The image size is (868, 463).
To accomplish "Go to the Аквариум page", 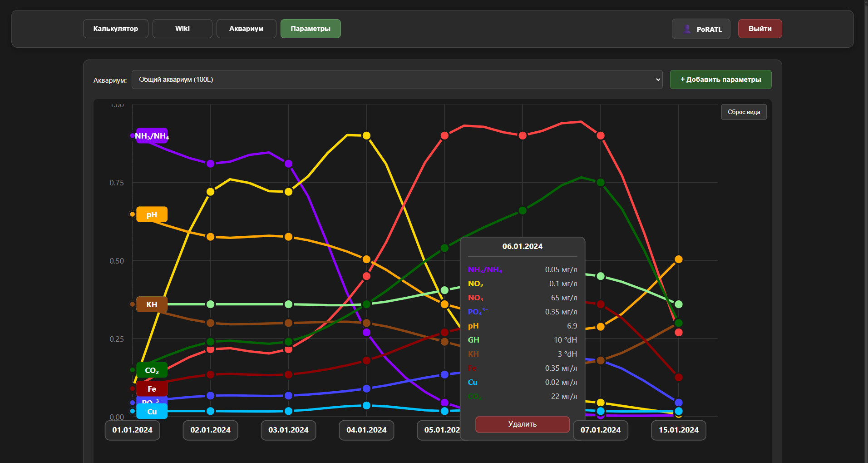I will pos(246,29).
